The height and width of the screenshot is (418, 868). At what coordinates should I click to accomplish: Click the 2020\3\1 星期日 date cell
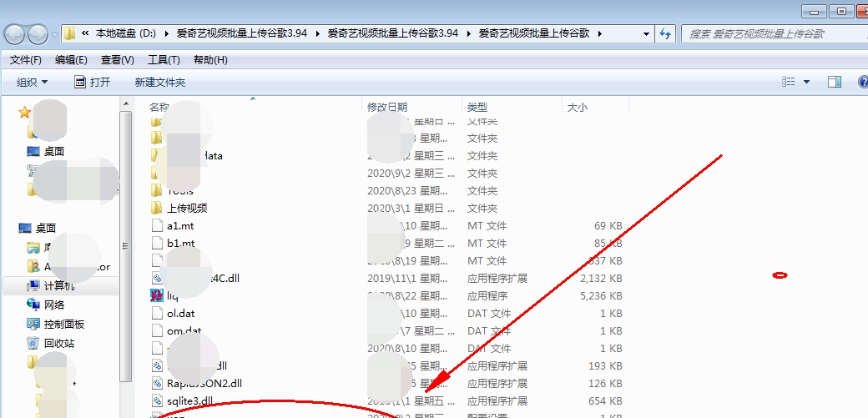pos(411,209)
